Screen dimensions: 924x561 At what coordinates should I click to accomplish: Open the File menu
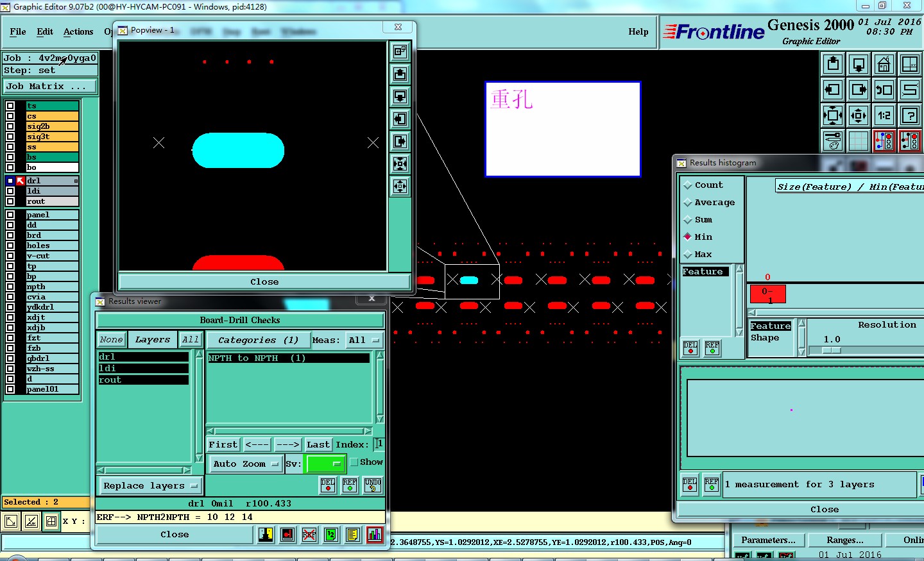(18, 31)
